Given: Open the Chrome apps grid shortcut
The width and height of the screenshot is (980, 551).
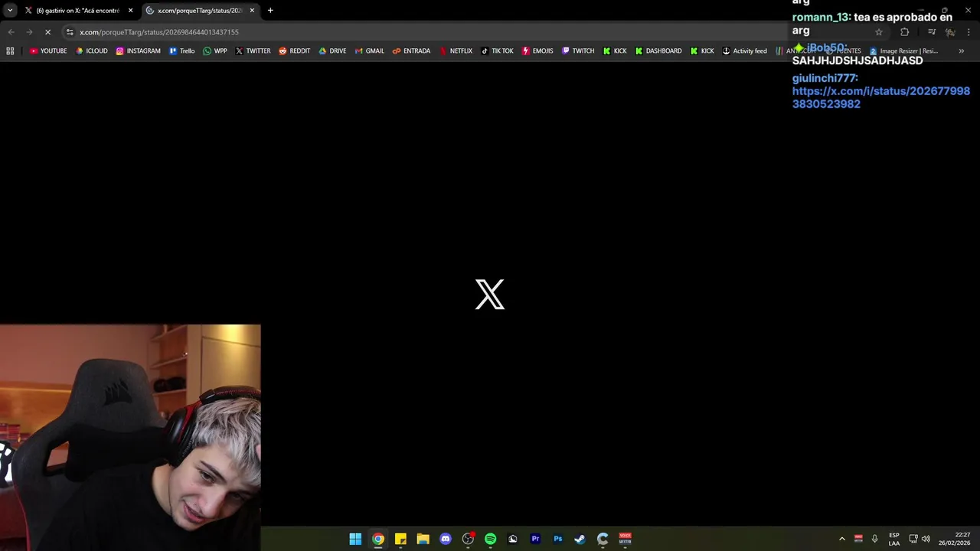Looking at the screenshot, I should pos(10,51).
